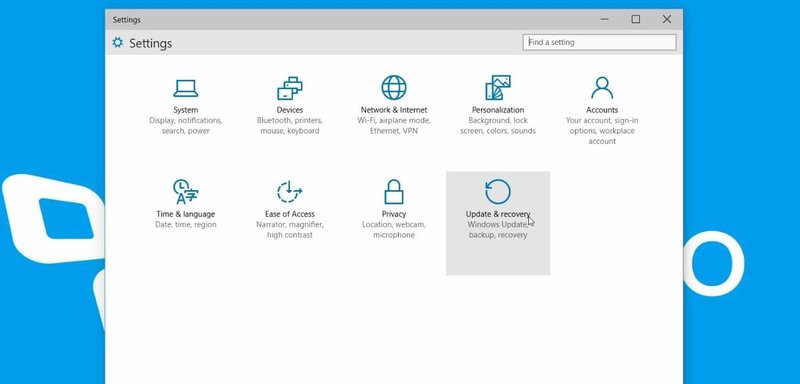Click 'Your account, sign-in options' description
The width and height of the screenshot is (800, 384).
point(602,131)
